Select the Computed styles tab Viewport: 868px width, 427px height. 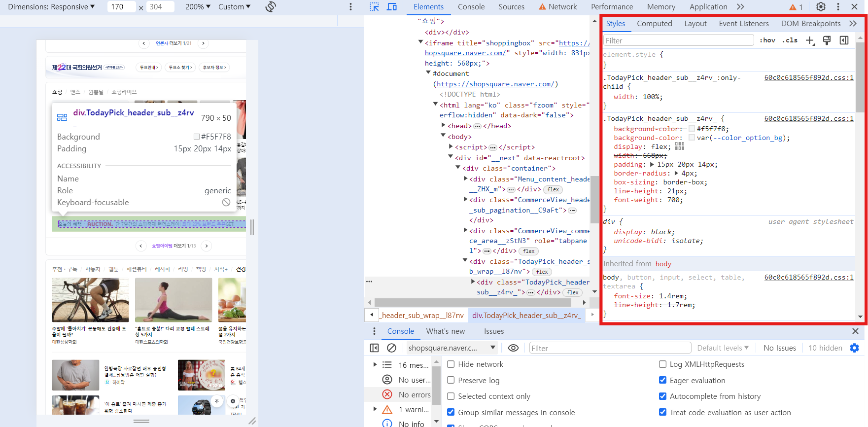[654, 24]
